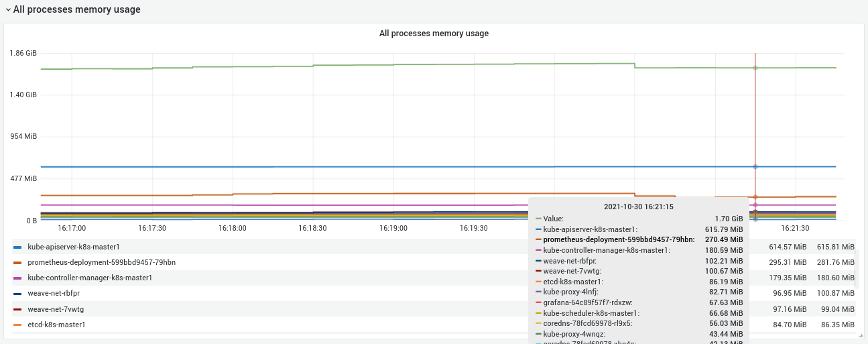Click the row title All processes memory usage
Screen dimensions: 868x344
point(76,10)
